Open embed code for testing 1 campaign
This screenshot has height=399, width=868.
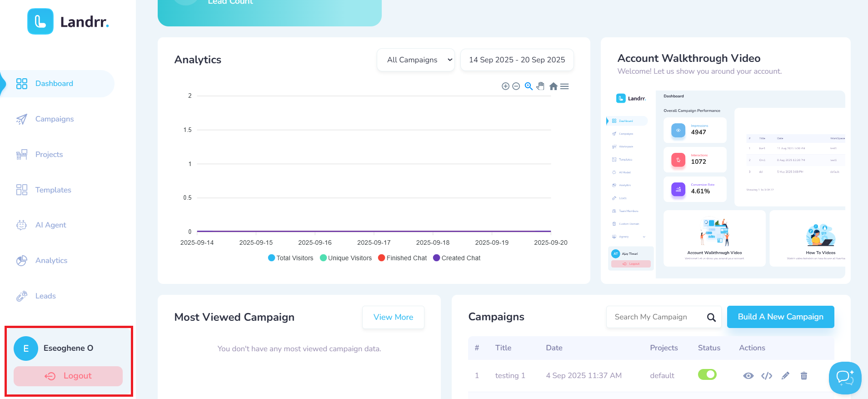[767, 376]
